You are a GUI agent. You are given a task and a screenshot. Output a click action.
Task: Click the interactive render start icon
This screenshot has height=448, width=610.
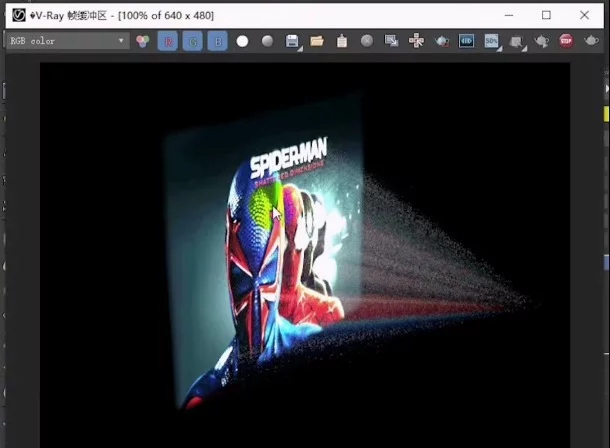(466, 41)
